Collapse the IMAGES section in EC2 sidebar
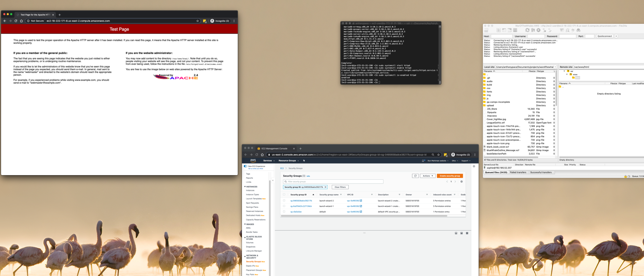This screenshot has width=644, height=276. [x=245, y=224]
